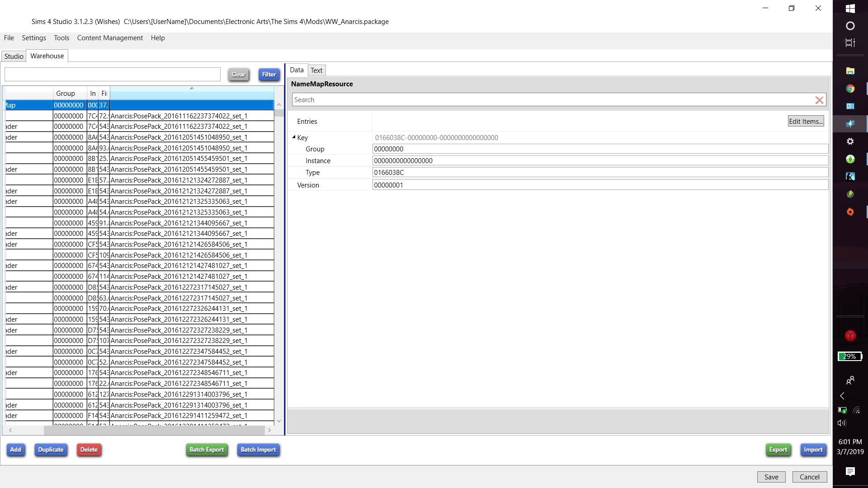Click the Batch Import button
Screen dimensions: 868x488
258,450
